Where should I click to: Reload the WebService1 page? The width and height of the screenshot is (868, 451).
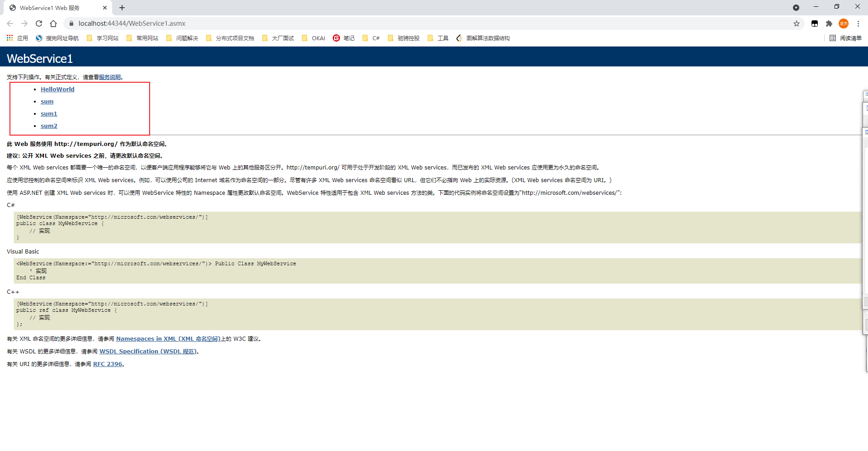point(39,23)
